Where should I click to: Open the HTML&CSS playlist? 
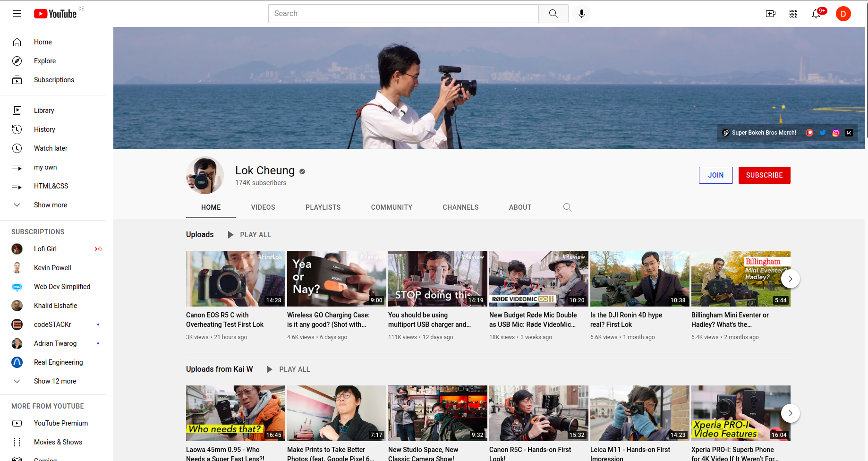[x=53, y=186]
